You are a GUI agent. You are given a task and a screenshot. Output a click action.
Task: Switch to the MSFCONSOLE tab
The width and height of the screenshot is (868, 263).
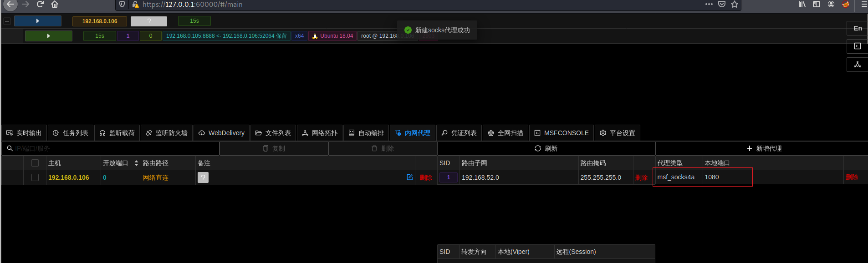click(x=562, y=133)
